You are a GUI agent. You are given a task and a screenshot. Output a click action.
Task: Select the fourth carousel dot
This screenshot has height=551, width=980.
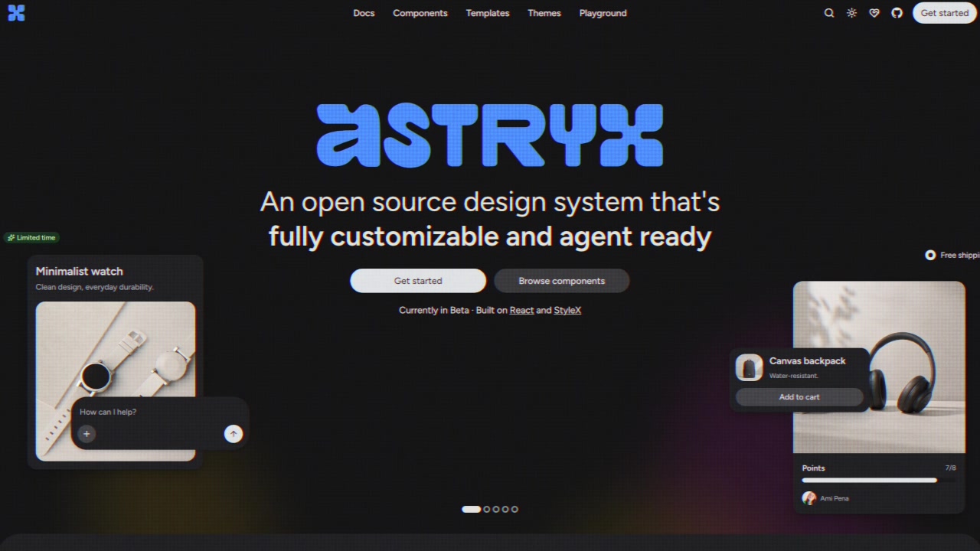(505, 509)
